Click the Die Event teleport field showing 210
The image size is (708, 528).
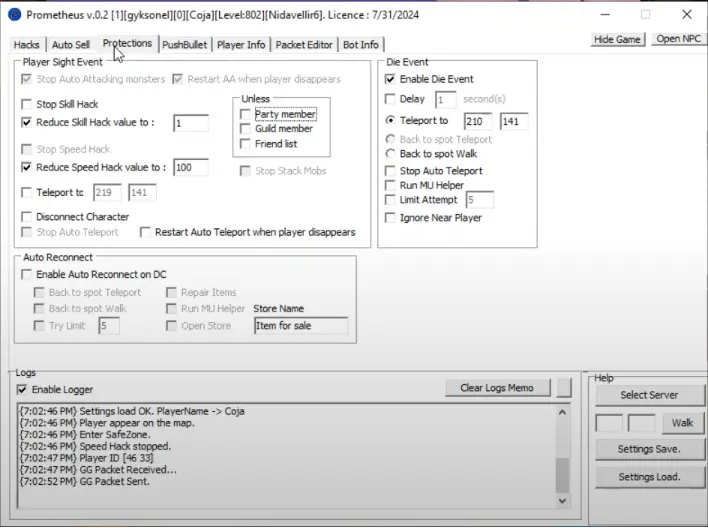(x=478, y=121)
